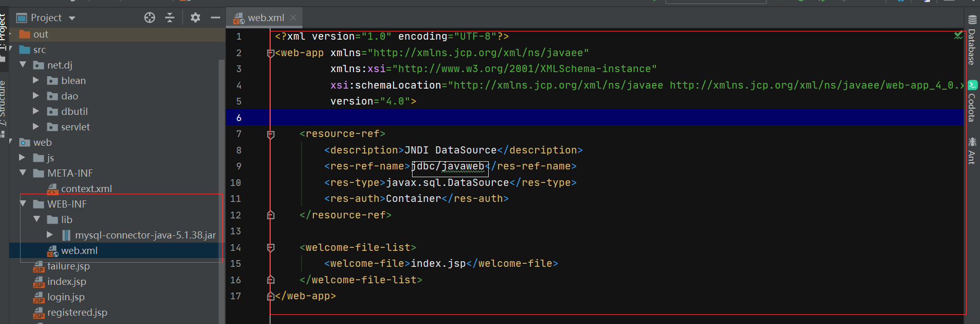Viewport: 980px width, 324px height.
Task: Click the fold end marker at line 12
Action: pyautogui.click(x=271, y=215)
